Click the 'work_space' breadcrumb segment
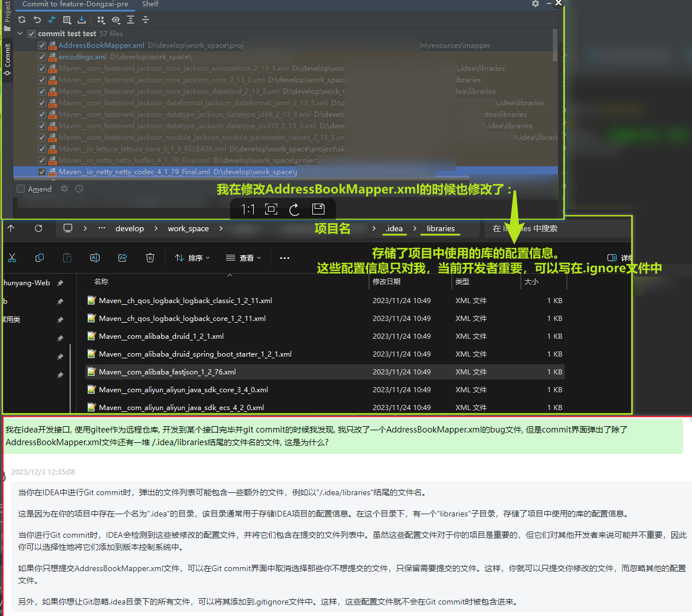 pyautogui.click(x=188, y=228)
